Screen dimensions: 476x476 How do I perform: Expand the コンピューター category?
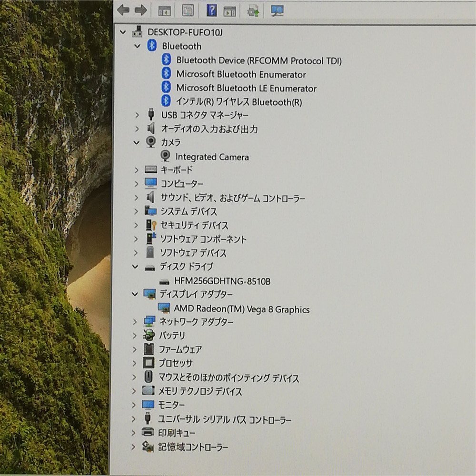point(136,184)
